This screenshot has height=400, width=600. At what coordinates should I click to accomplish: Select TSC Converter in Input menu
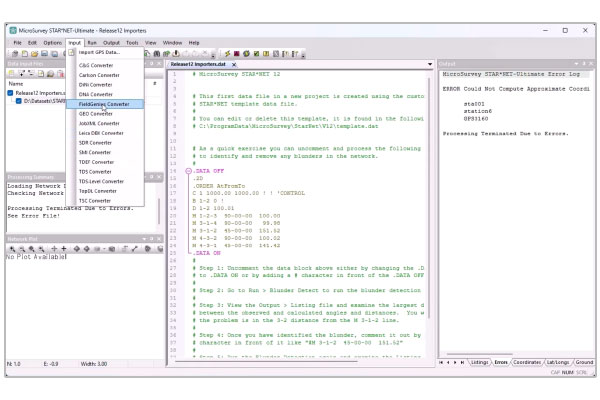click(x=105, y=201)
